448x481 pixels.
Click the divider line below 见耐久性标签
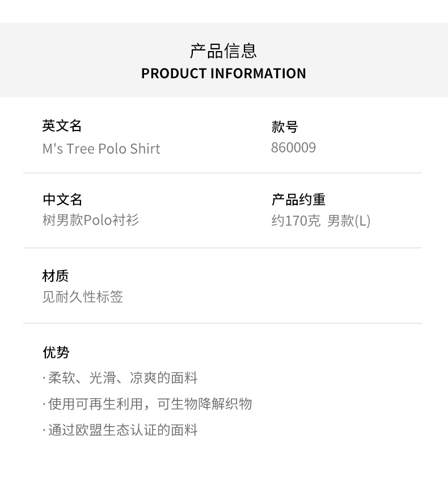pyautogui.click(x=222, y=323)
